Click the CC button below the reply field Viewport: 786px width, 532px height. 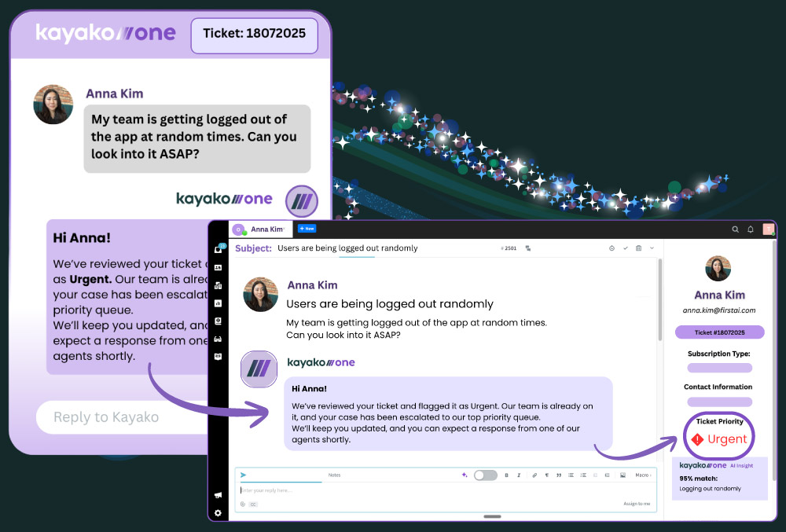tap(253, 504)
